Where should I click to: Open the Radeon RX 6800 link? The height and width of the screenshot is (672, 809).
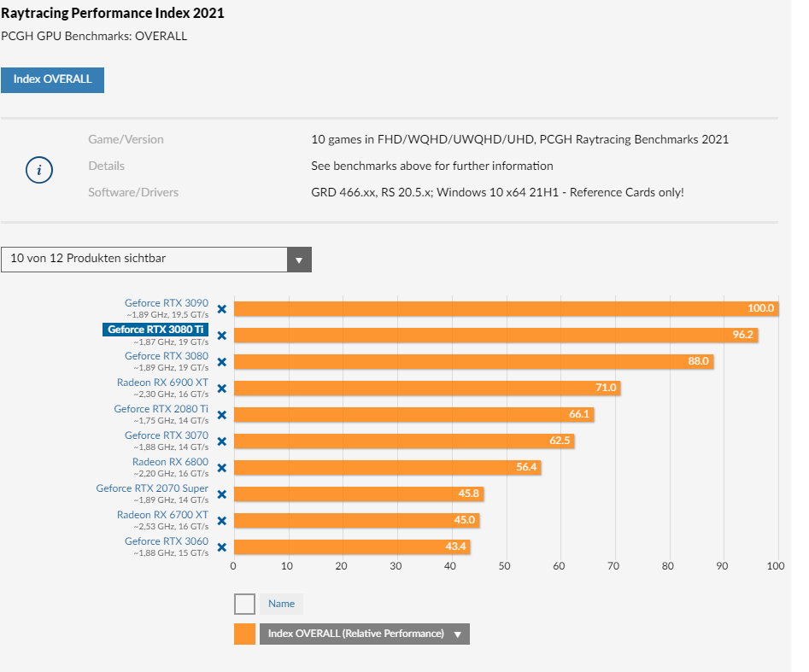pos(170,462)
